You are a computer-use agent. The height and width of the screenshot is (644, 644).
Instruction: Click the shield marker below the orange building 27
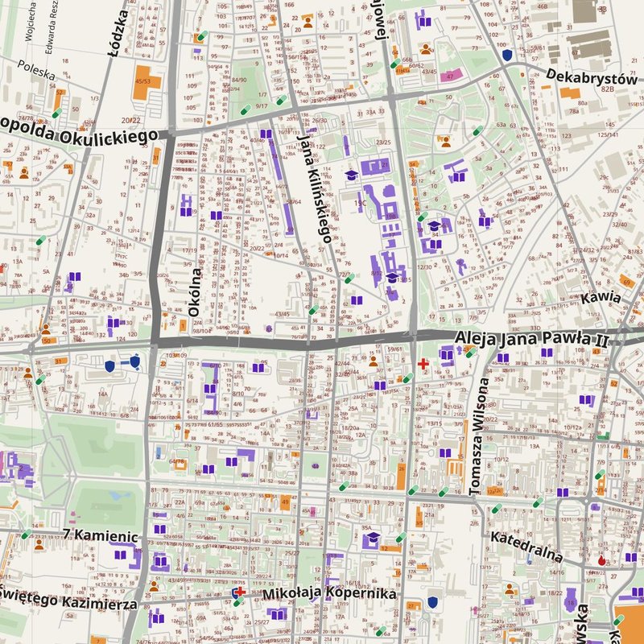(432, 602)
